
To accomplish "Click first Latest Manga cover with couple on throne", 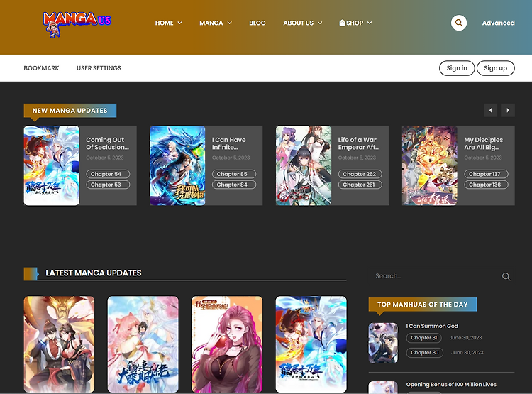I will (x=59, y=344).
